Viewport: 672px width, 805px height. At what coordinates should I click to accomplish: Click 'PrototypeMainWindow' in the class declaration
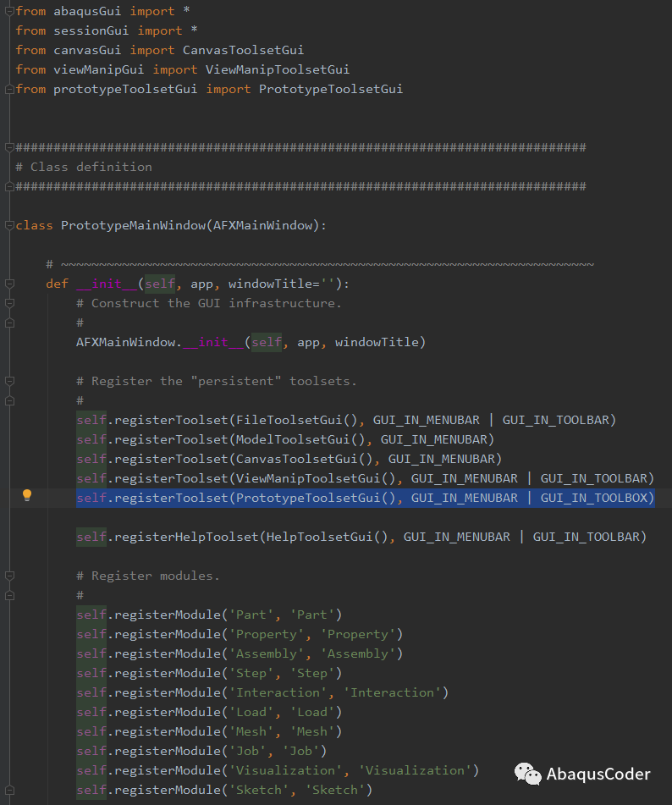[x=134, y=225]
